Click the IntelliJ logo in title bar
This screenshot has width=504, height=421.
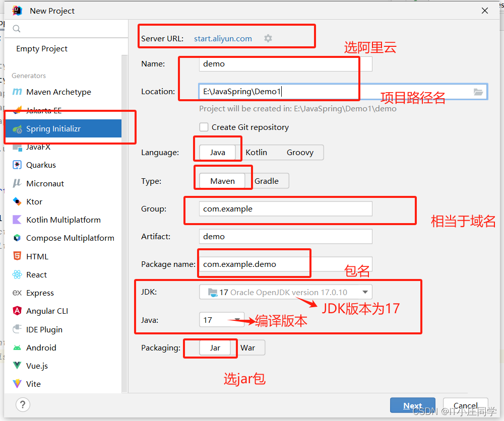17,11
